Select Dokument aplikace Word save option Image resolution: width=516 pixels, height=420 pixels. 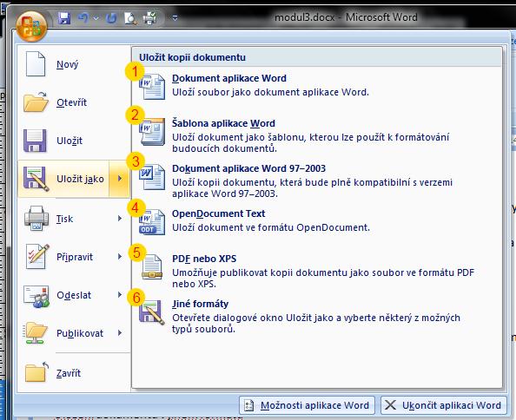(x=229, y=78)
